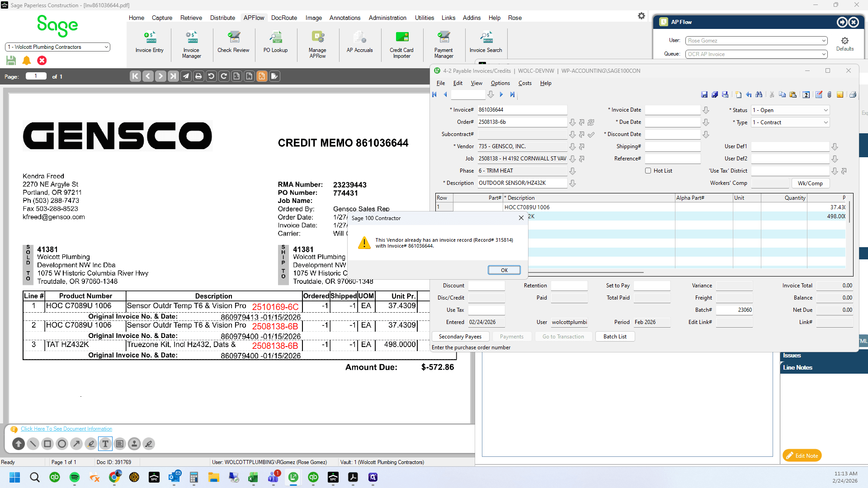Click OK on the duplicate invoice warning
Image resolution: width=868 pixels, height=488 pixels.
coord(504,270)
